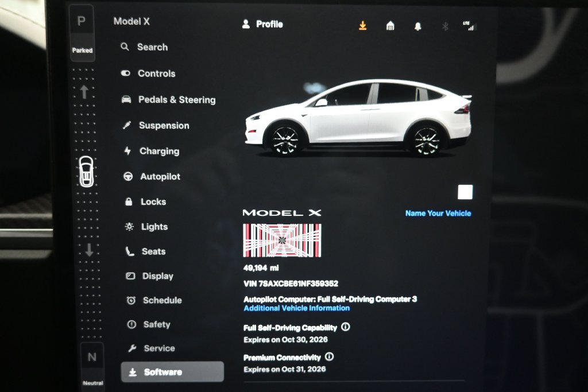Click the padlock icon beside Locks
The height and width of the screenshot is (392, 588).
pos(129,201)
